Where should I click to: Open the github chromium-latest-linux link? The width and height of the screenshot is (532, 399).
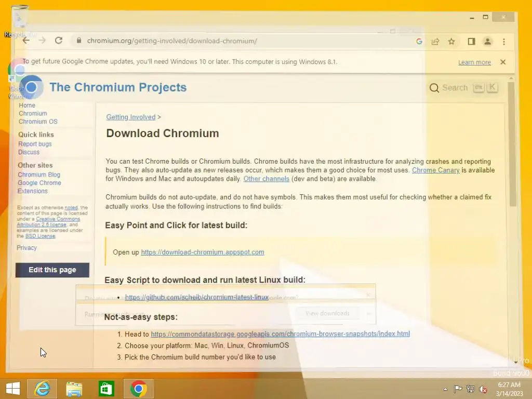point(197,297)
